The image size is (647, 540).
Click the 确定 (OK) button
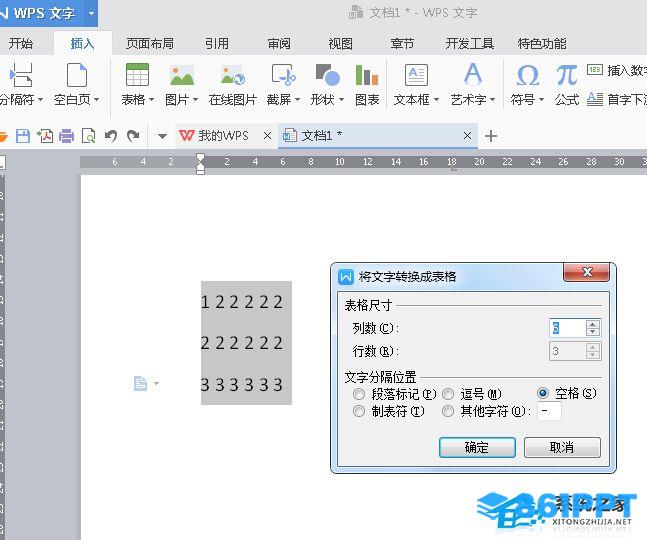click(x=477, y=448)
